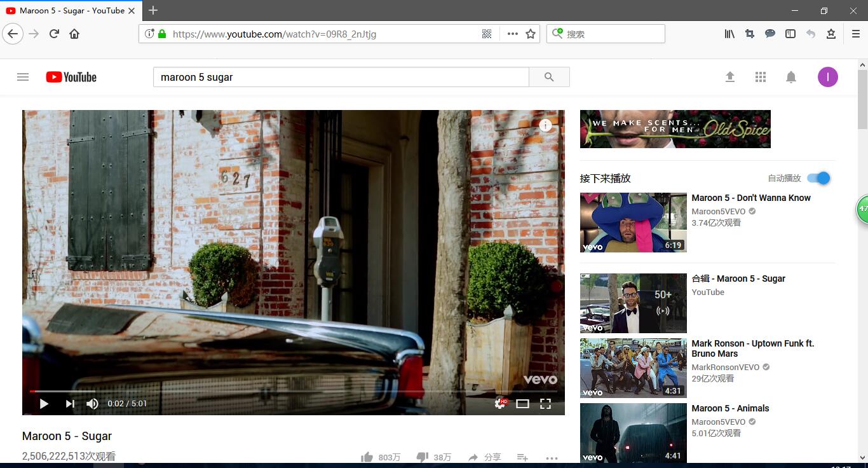Open the YouTube hamburger guide menu
Viewport: 868px width, 468px height.
[x=23, y=77]
